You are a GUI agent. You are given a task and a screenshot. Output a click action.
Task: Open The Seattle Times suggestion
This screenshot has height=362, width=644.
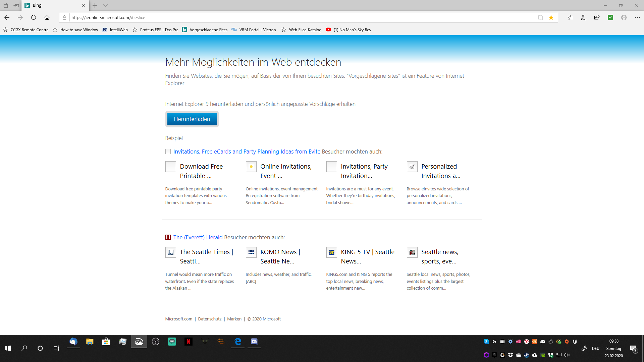pos(206,256)
